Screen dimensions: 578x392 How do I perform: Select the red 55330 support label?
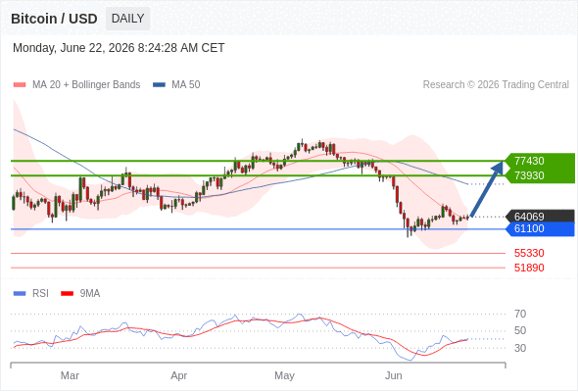pos(529,254)
